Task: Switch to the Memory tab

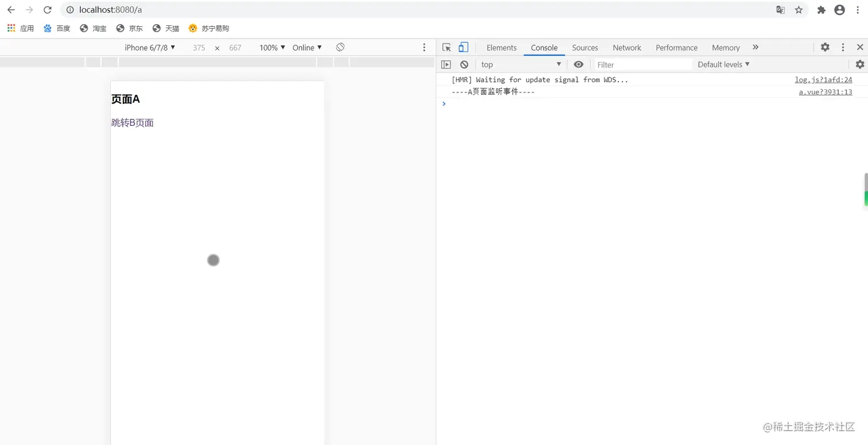Action: pos(726,48)
